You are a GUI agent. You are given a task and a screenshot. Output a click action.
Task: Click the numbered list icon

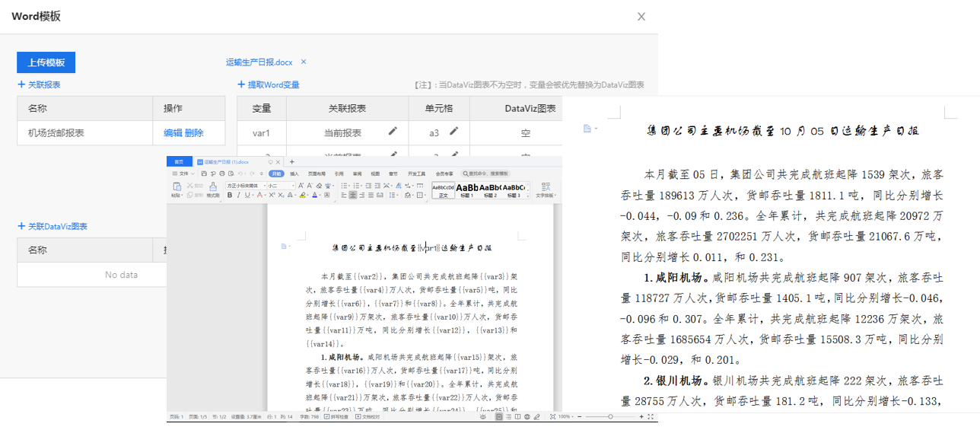point(356,186)
